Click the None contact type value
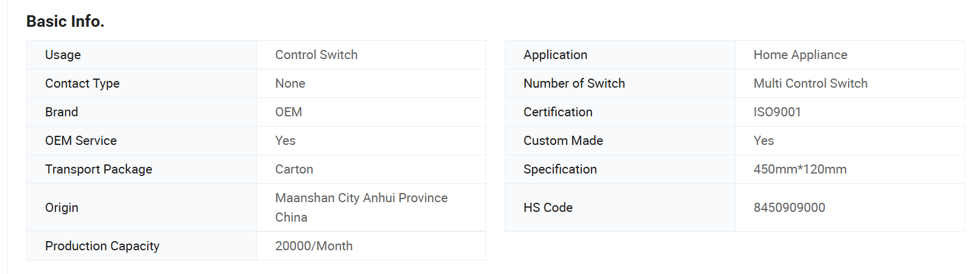This screenshot has width=980, height=274. [290, 83]
